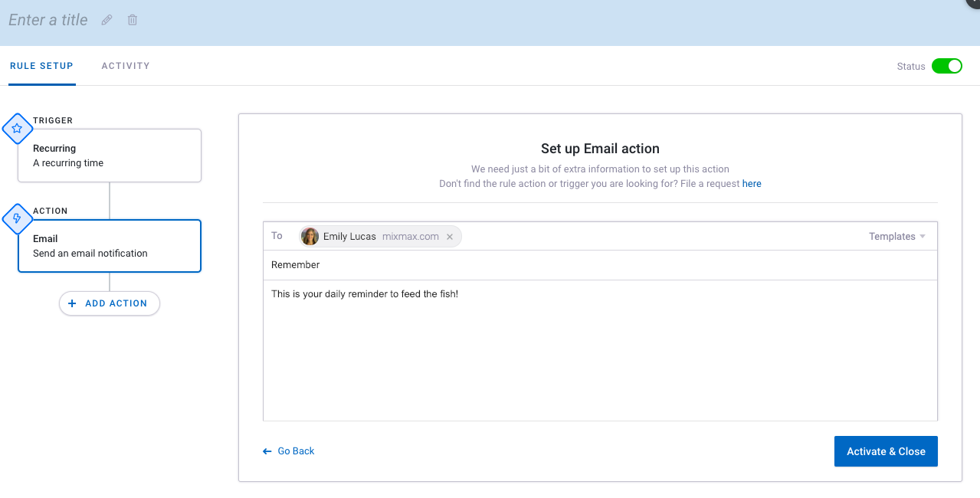Click the 'Set up Email action' heading
The image size is (980, 498).
click(x=600, y=149)
